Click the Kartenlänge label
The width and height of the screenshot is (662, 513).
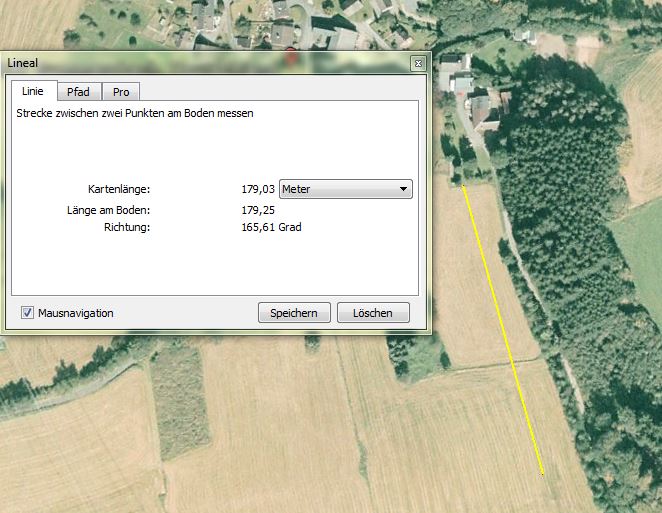point(118,189)
